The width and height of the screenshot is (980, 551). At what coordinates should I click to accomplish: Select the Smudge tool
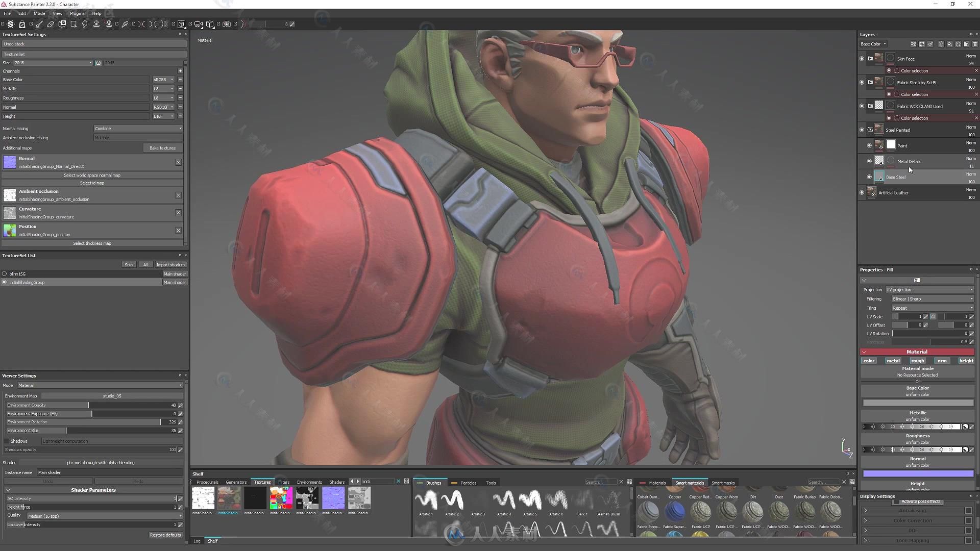pos(85,24)
